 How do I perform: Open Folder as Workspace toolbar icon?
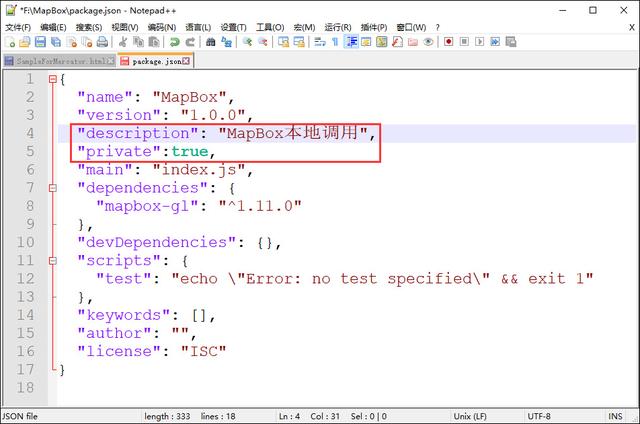(x=413, y=42)
